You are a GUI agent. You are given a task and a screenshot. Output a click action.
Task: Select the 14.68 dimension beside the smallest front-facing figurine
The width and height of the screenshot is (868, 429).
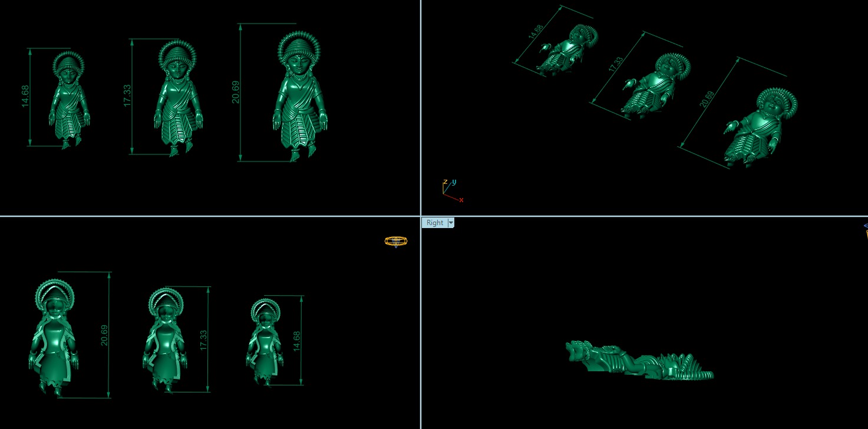coord(25,96)
